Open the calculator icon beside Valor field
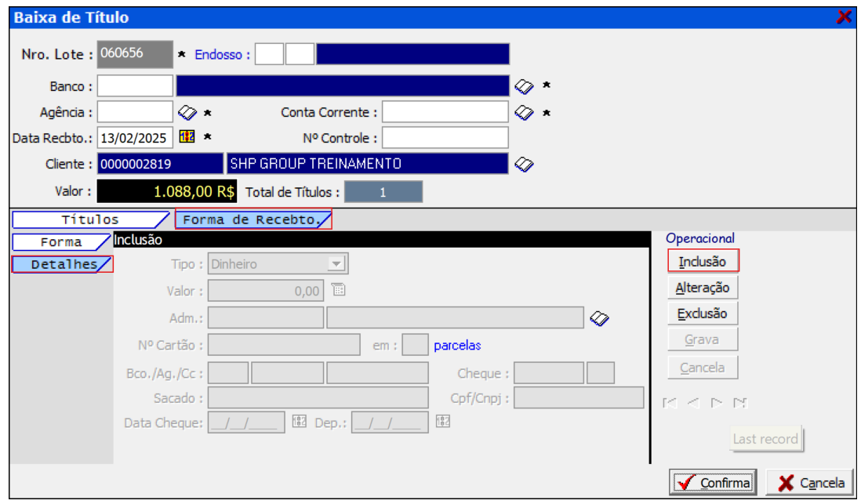 pos(338,290)
